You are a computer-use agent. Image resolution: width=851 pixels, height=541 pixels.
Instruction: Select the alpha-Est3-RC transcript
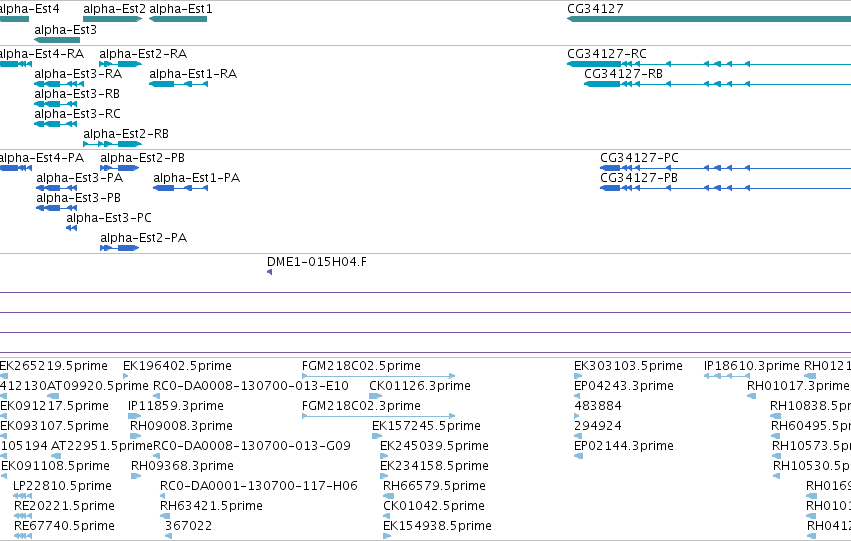pos(55,124)
